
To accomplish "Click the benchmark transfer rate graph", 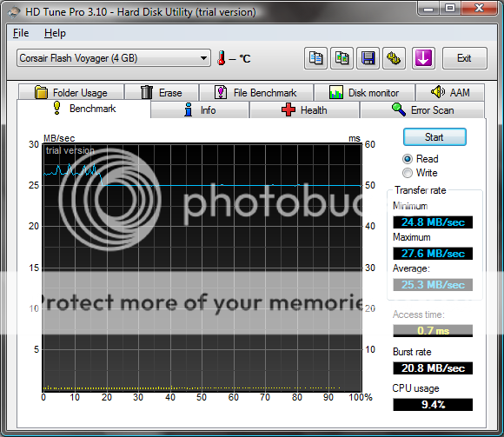I will [202, 268].
